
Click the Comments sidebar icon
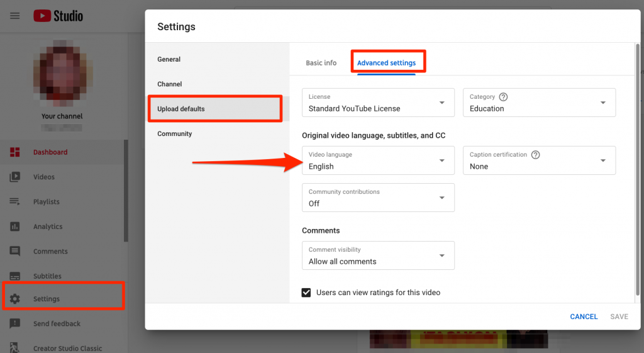15,251
